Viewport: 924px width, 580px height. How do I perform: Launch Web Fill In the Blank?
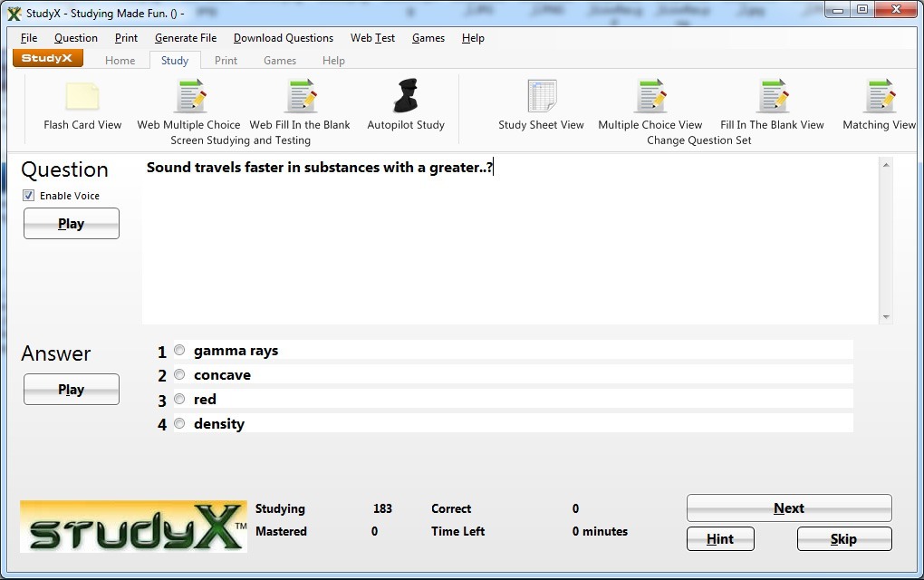pos(299,105)
